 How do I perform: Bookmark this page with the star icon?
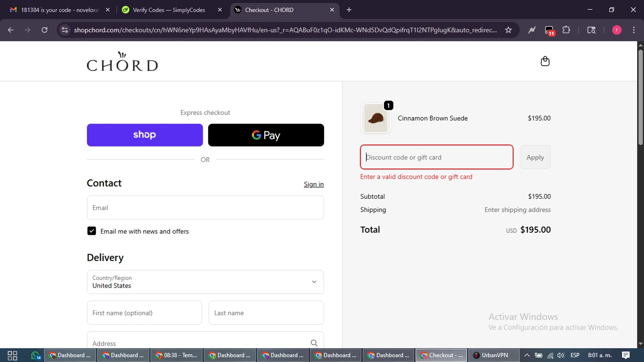pyautogui.click(x=508, y=30)
